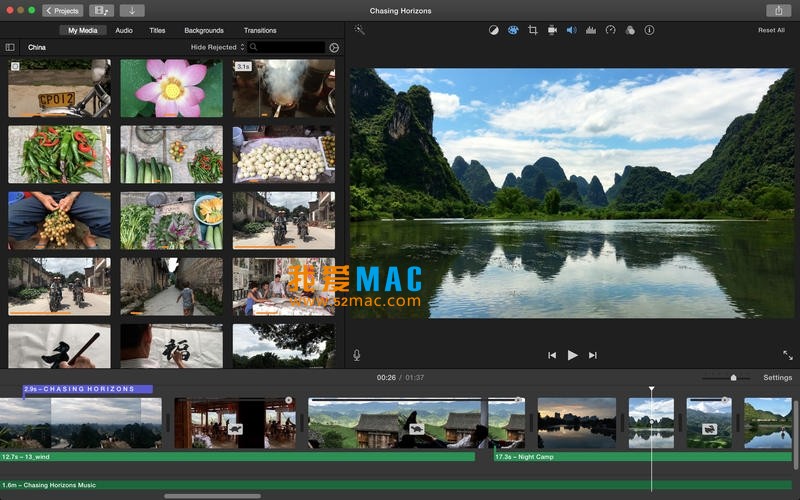Open the Share button in title bar
800x500 pixels.
pos(778,10)
